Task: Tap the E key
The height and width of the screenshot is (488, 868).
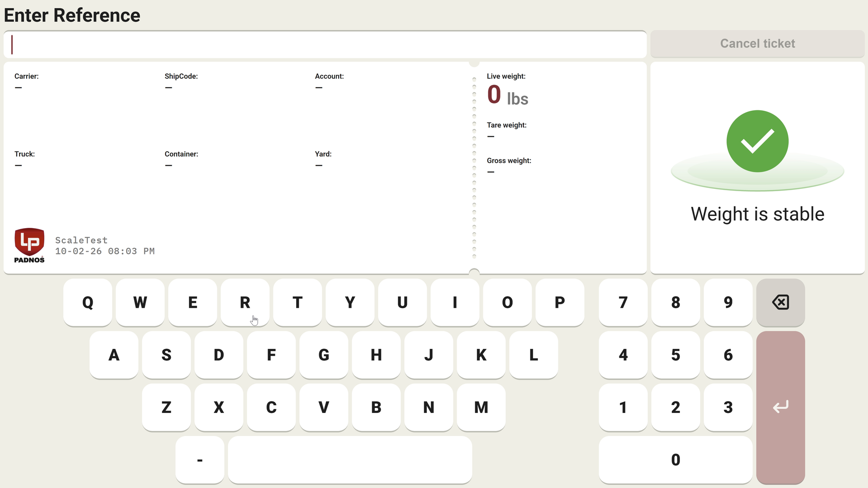Action: point(193,302)
